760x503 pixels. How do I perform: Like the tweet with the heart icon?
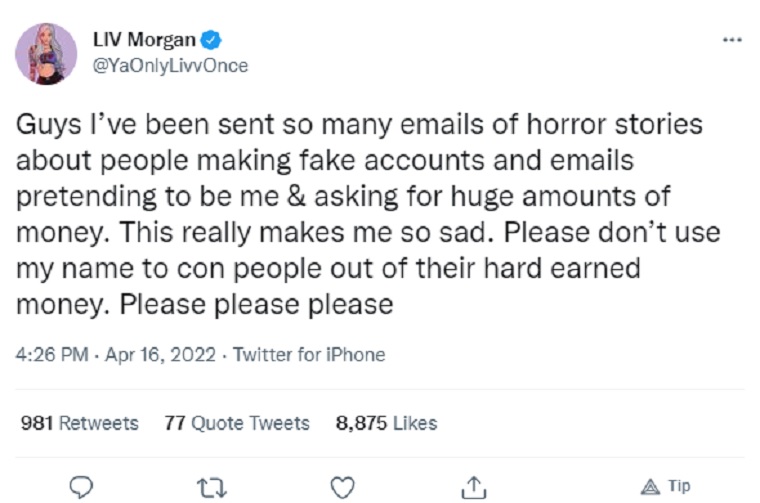tap(343, 486)
